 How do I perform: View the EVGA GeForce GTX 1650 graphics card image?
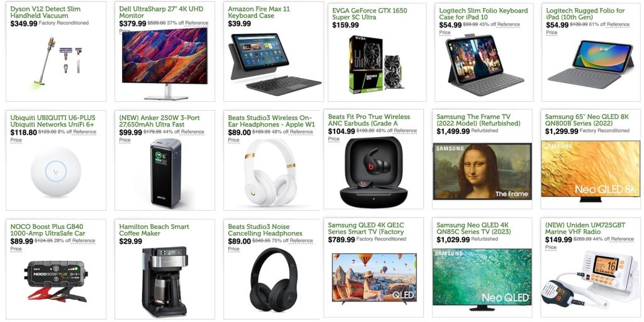click(x=375, y=65)
